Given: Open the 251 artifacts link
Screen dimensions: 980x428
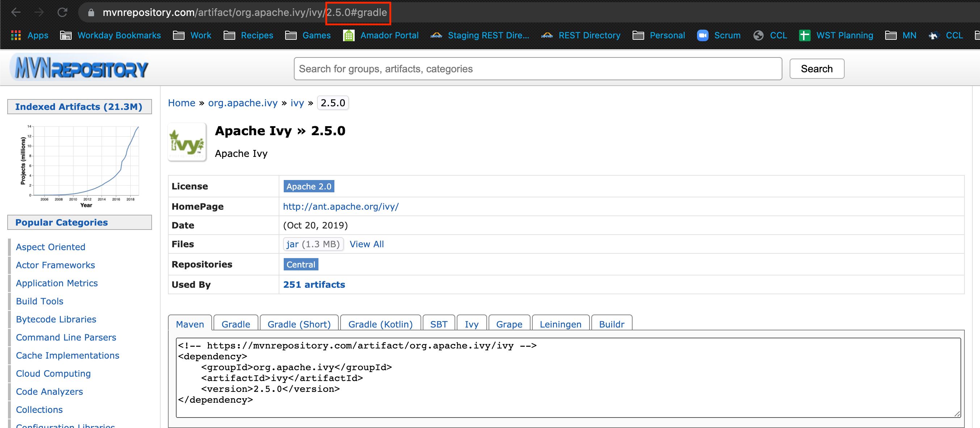Looking at the screenshot, I should point(314,284).
